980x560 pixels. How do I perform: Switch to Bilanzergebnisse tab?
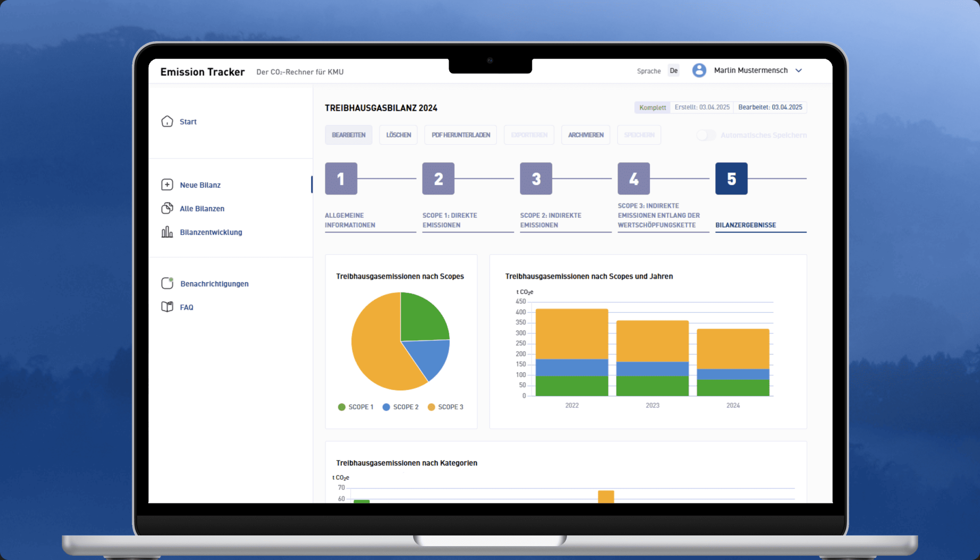coord(745,225)
